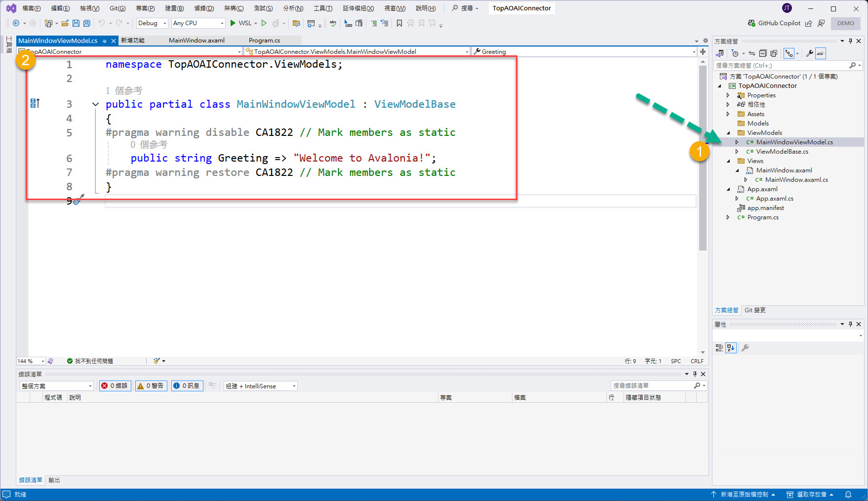868x501 pixels.
Task: Click the split editor icon above the vertical scrollbar
Action: click(x=703, y=51)
